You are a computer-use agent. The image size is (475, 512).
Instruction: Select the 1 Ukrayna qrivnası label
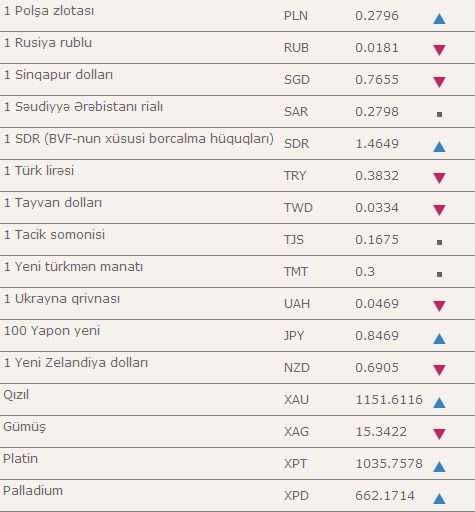(62, 299)
